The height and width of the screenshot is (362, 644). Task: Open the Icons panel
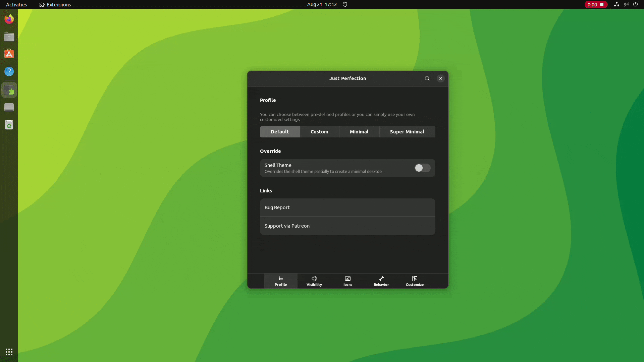347,281
